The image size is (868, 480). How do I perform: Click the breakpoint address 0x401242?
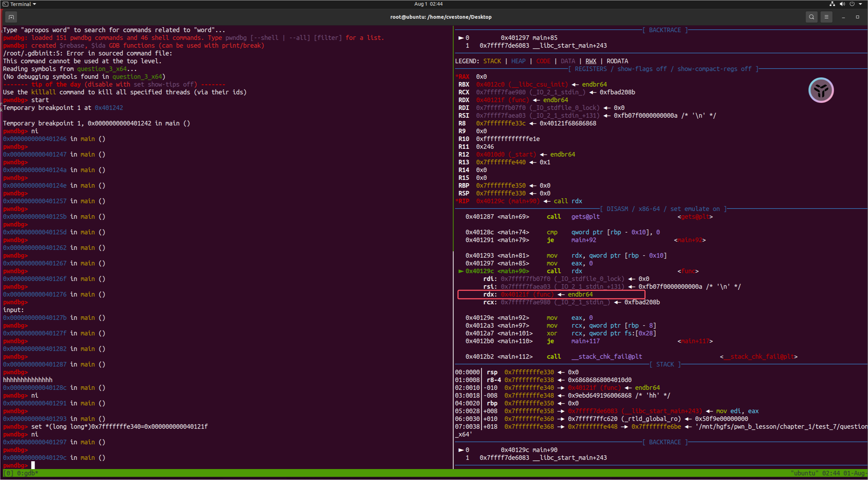pos(109,108)
